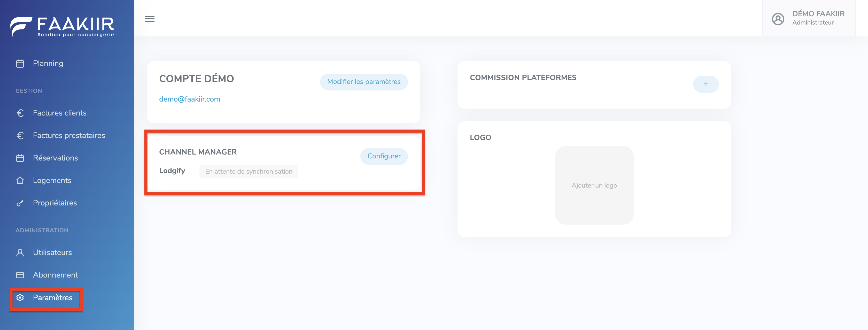Go to Factures prestataires menu entry
This screenshot has height=330, width=868.
(69, 135)
